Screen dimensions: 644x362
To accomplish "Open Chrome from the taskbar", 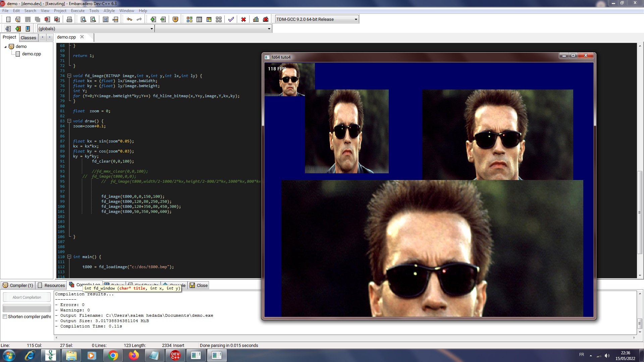I will [x=113, y=356].
